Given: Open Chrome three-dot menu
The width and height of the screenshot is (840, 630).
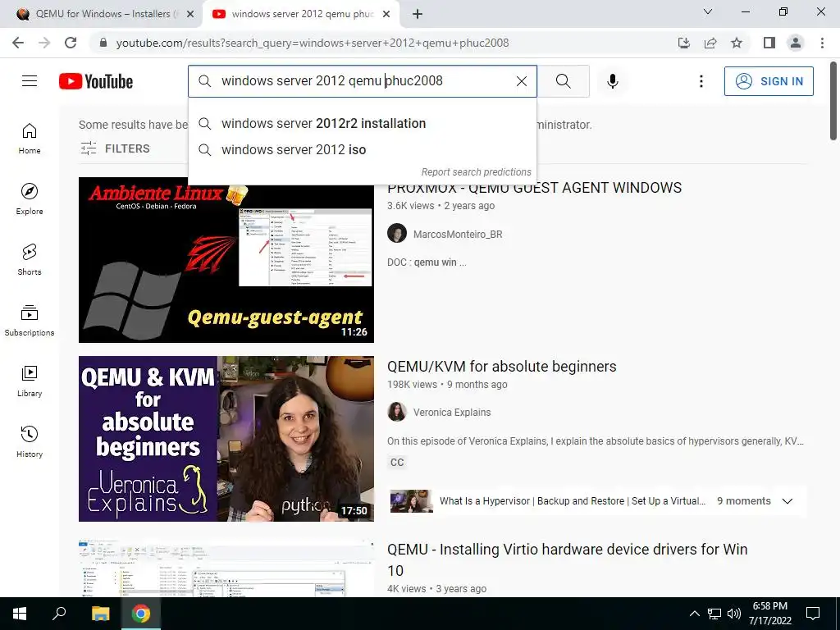Looking at the screenshot, I should pos(822,43).
